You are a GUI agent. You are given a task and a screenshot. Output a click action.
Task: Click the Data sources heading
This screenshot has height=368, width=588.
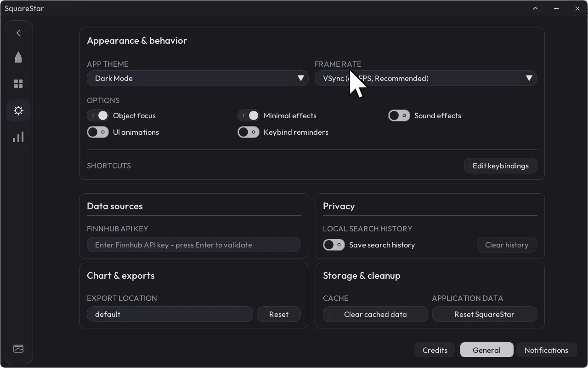tap(115, 206)
